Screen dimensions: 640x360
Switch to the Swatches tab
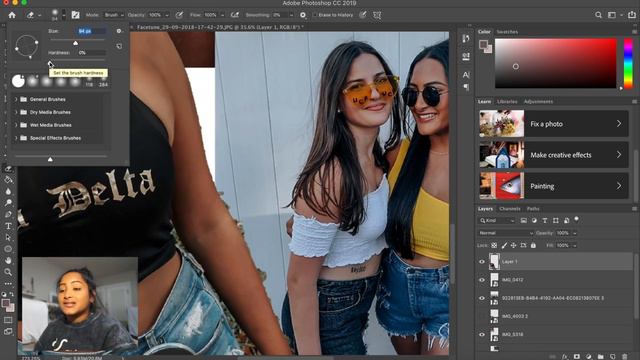tap(507, 32)
